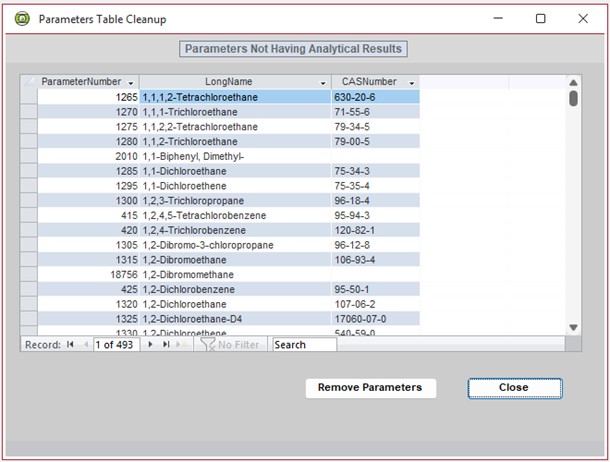Click the vertical scrollbar thumb

tap(573, 98)
